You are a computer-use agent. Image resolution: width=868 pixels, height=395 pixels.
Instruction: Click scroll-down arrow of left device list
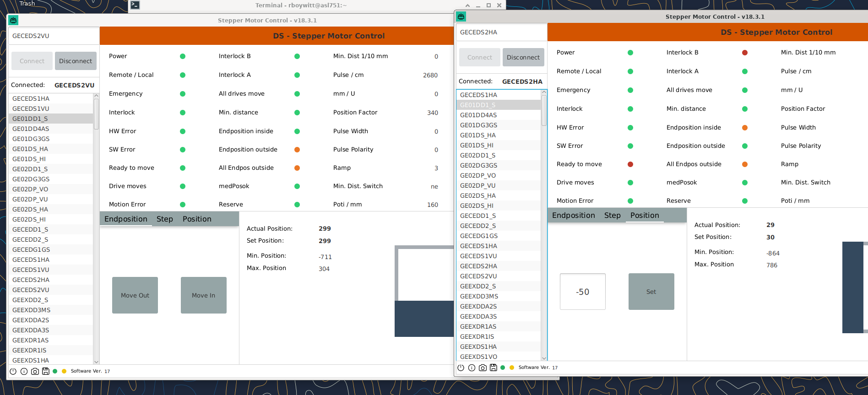point(96,362)
